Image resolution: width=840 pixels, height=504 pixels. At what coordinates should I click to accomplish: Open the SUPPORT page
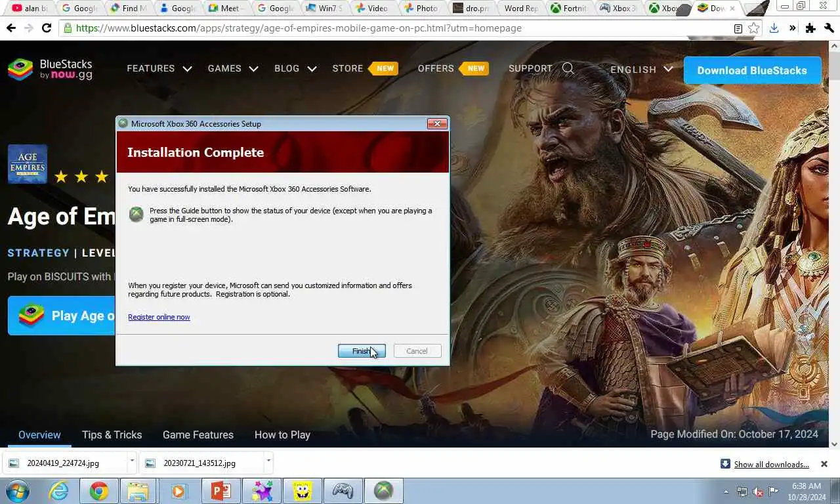pyautogui.click(x=530, y=68)
